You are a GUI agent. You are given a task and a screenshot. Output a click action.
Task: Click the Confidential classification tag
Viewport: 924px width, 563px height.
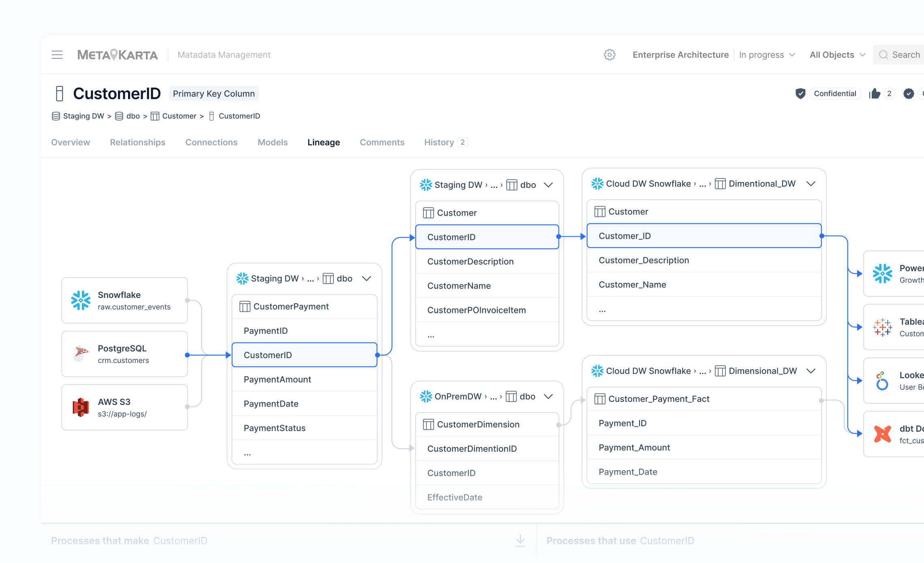click(835, 94)
